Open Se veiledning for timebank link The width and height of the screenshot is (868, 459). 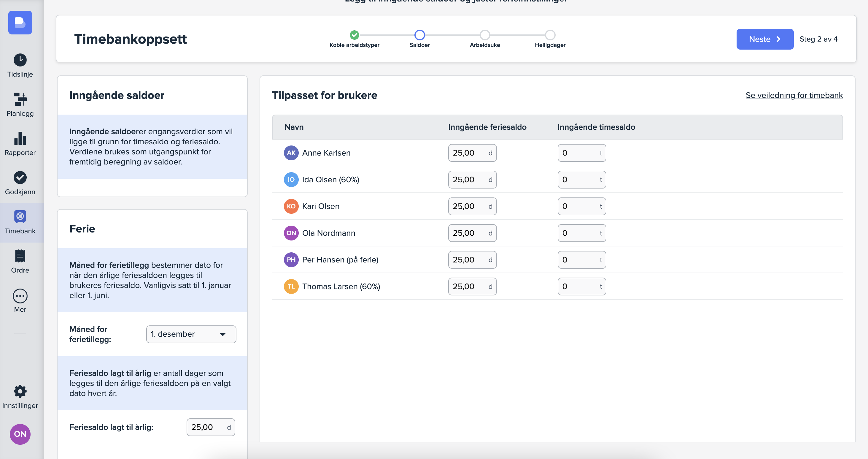coord(794,95)
